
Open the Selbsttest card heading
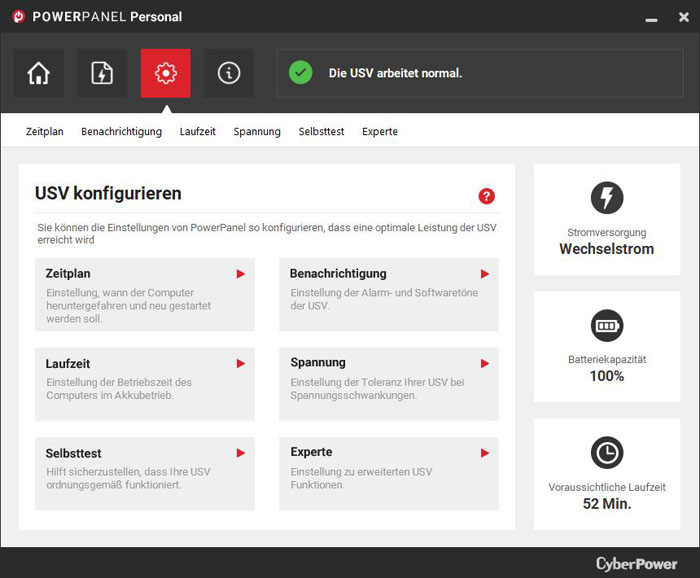(x=74, y=453)
